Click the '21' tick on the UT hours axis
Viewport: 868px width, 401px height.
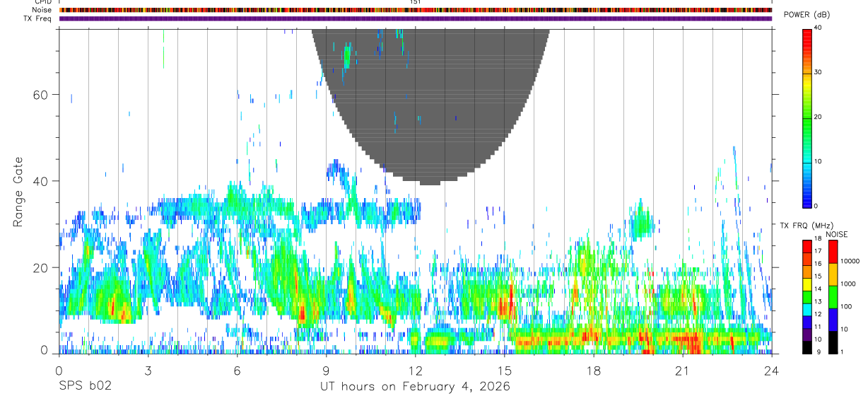coord(683,370)
